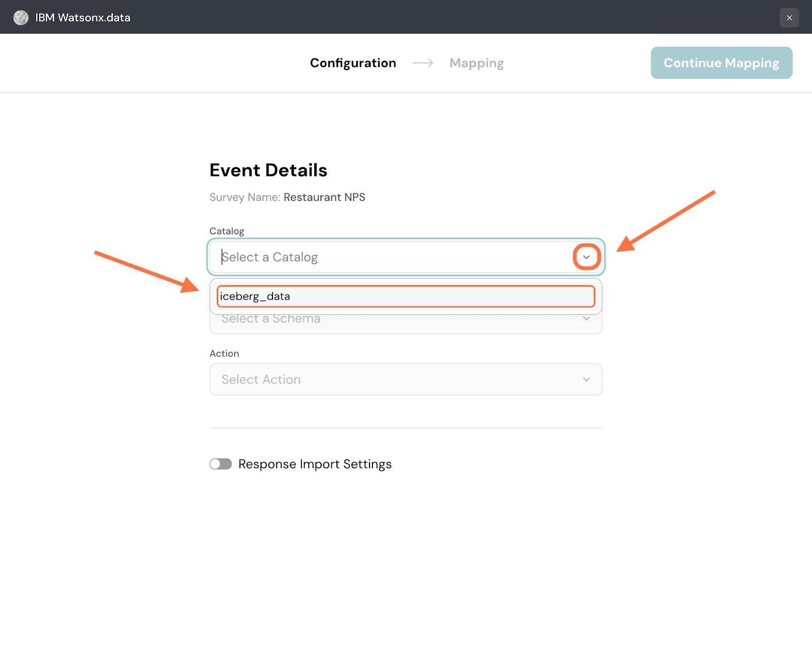
Task: Click the Response Import Settings label
Action: [315, 464]
